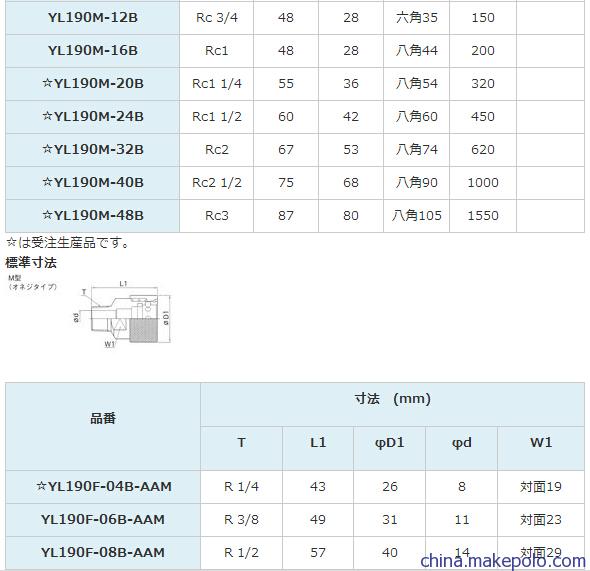590x571 pixels.
Task: Select the YL190M-12B part number cell
Action: coord(93,18)
